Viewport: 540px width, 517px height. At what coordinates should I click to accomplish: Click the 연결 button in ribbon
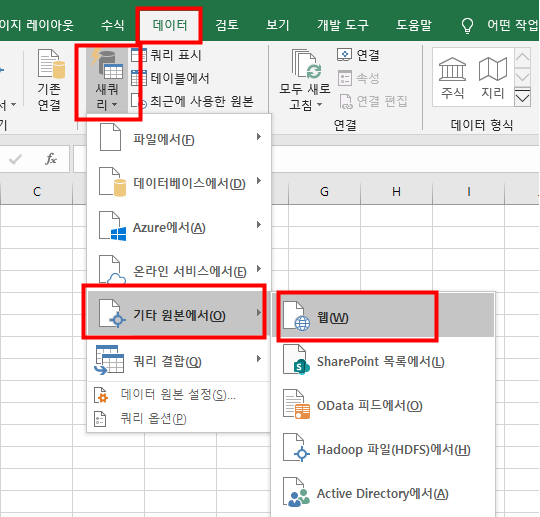[358, 55]
